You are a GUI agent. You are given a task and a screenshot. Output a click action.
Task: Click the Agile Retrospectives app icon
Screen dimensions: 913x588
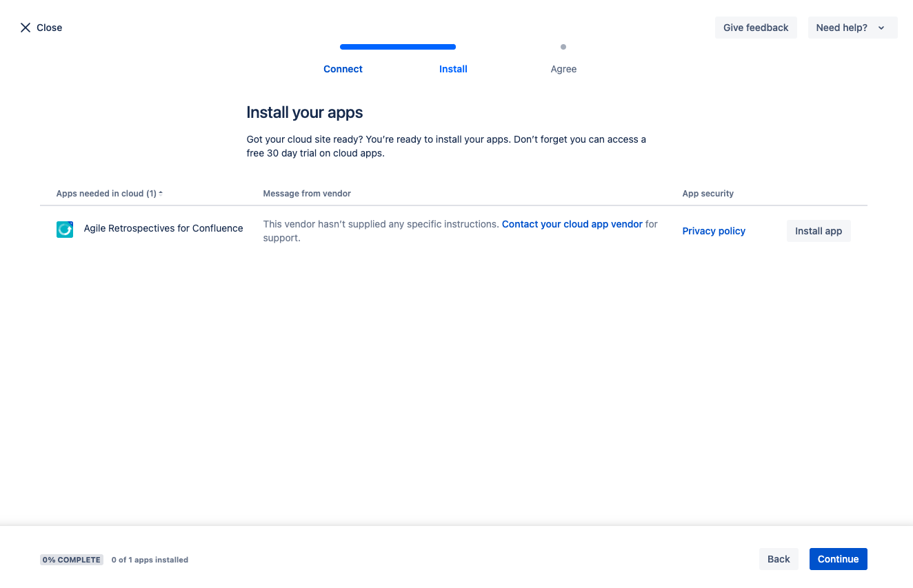click(x=65, y=230)
